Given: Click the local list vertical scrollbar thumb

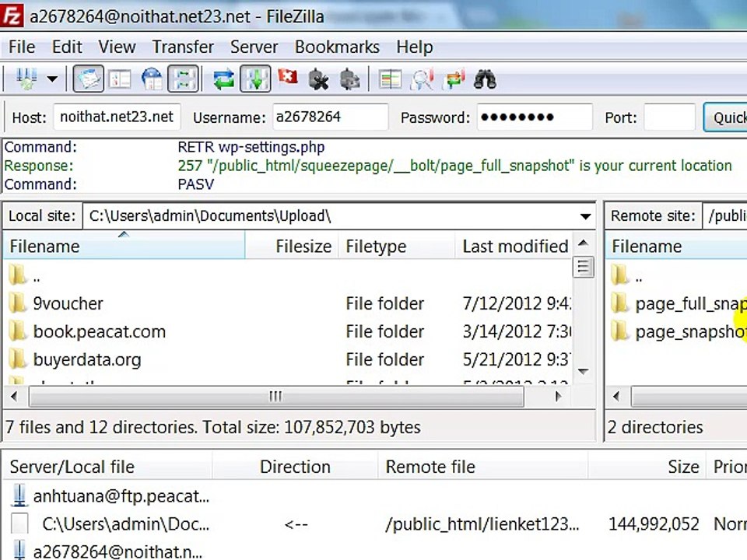Looking at the screenshot, I should [583, 267].
